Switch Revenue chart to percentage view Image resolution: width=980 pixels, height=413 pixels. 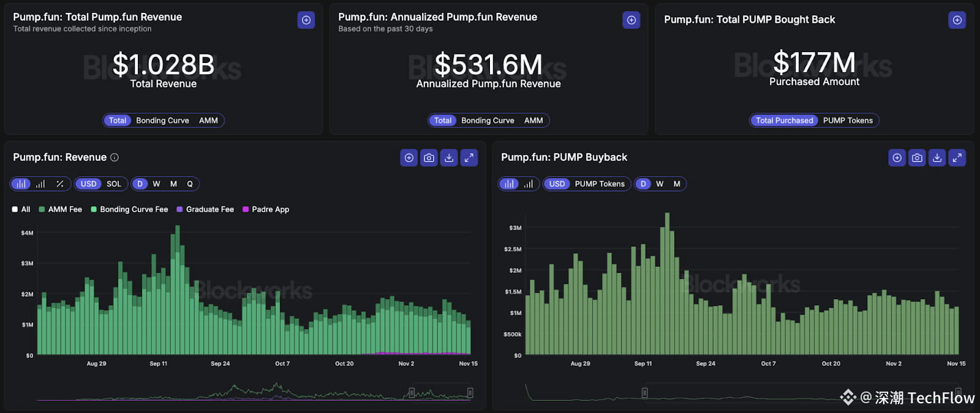(59, 184)
